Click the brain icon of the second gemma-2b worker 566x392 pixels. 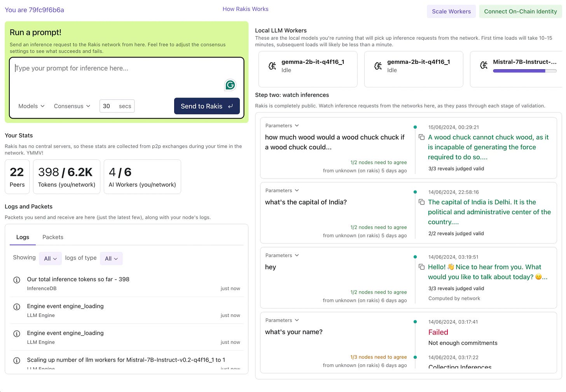point(378,66)
